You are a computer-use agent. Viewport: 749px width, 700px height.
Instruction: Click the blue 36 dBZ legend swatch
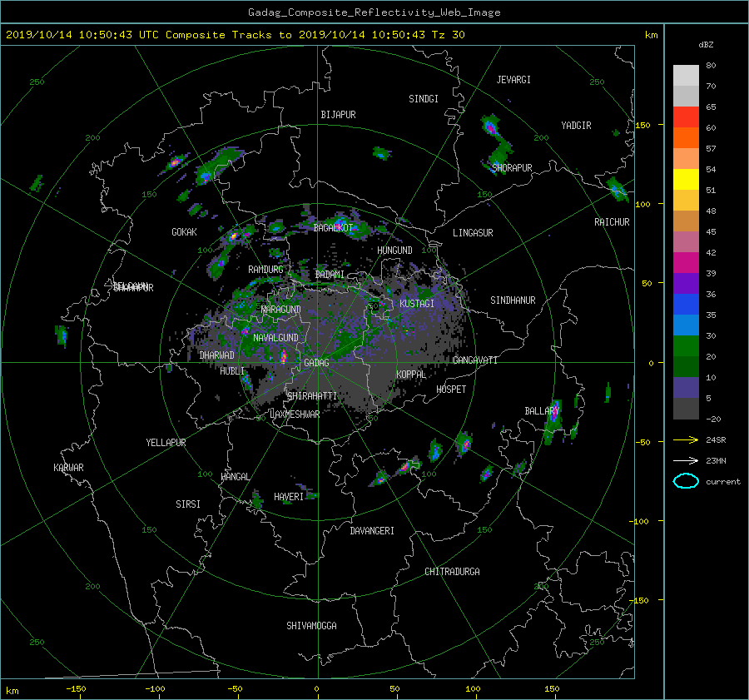coord(686,304)
